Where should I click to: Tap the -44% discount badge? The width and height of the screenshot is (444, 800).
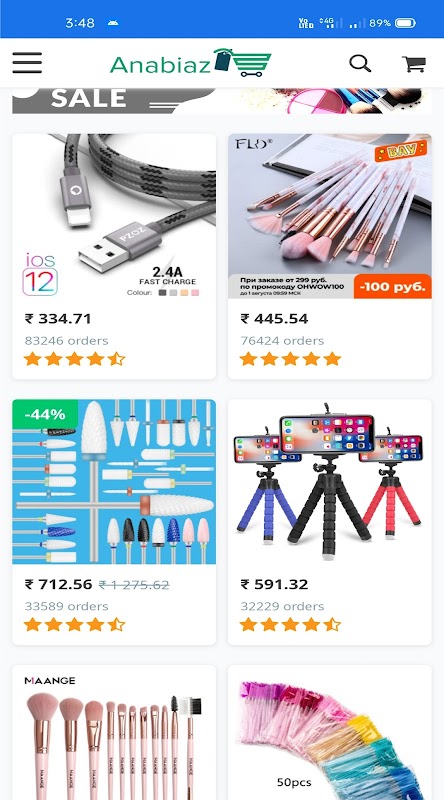[45, 413]
